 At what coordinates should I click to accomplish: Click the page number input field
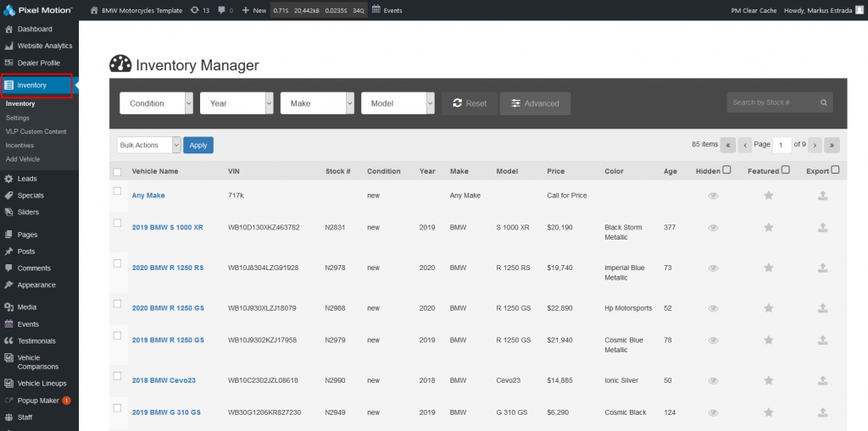click(782, 145)
